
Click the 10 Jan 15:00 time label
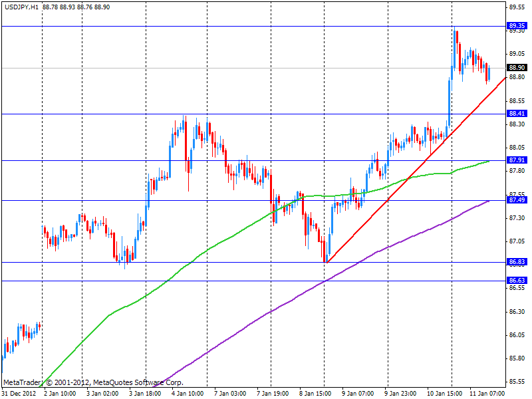pos(444,394)
